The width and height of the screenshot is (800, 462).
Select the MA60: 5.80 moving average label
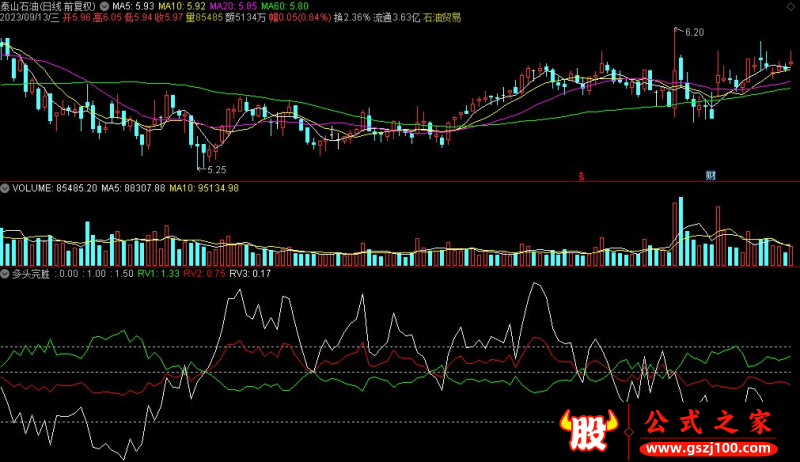pos(285,6)
